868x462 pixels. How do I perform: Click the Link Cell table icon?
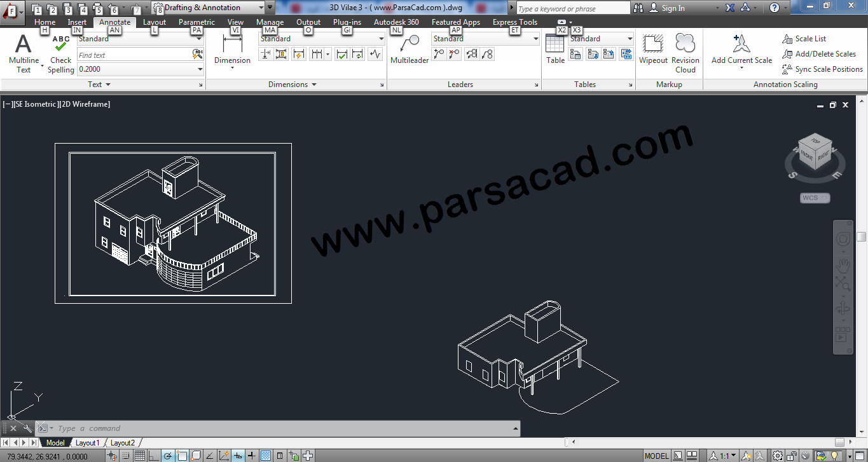point(575,55)
